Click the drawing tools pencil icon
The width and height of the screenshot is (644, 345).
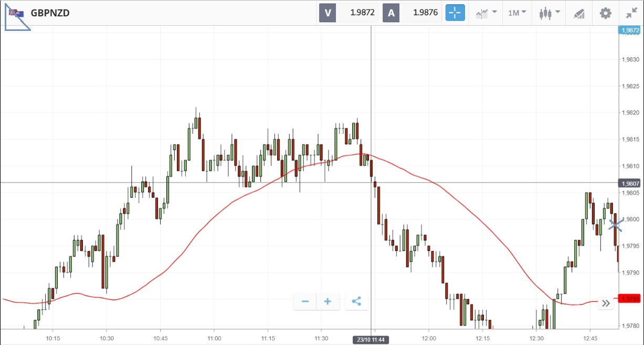(579, 13)
